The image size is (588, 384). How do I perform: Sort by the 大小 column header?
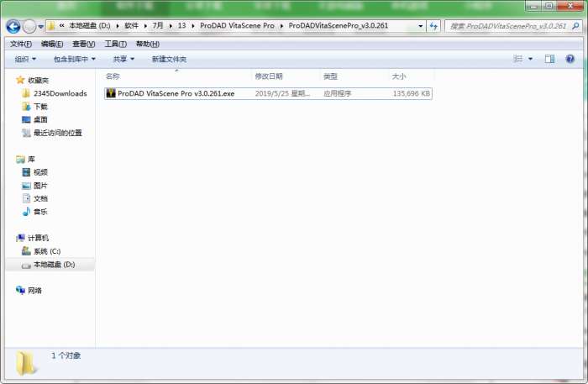(x=399, y=76)
